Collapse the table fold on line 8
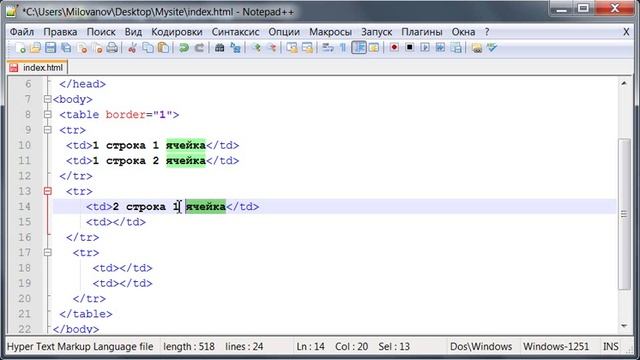 47,115
